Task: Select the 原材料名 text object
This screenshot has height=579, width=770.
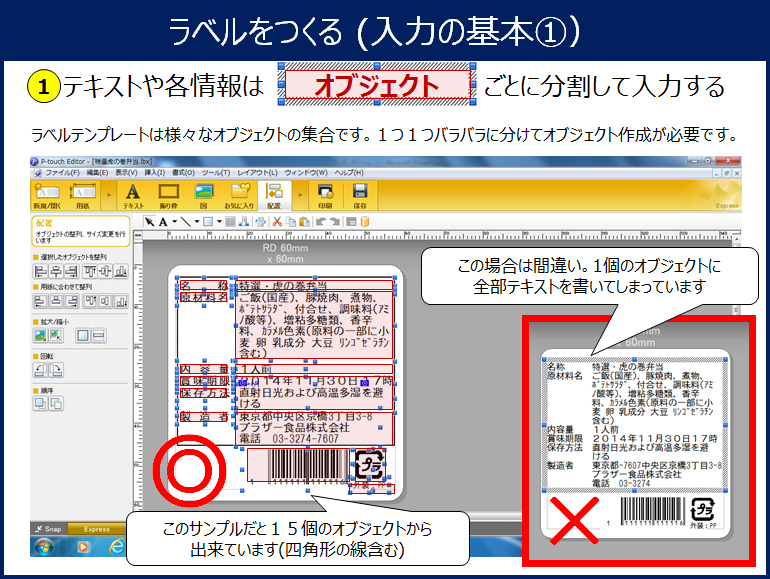Action: [x=204, y=297]
